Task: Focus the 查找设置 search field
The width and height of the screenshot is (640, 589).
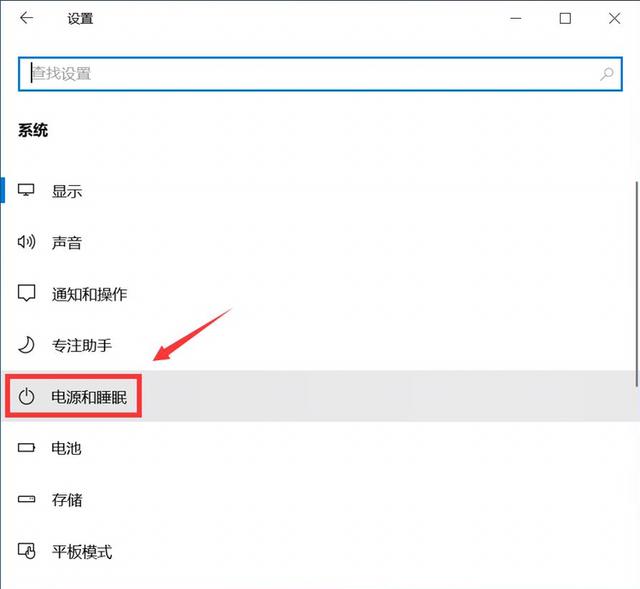Action: [320, 74]
